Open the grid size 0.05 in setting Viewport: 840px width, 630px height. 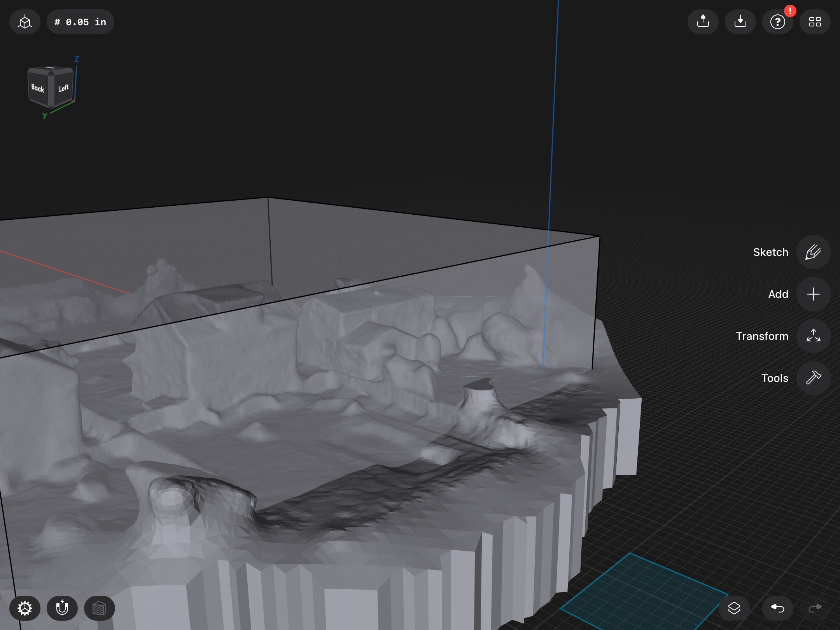click(x=80, y=22)
